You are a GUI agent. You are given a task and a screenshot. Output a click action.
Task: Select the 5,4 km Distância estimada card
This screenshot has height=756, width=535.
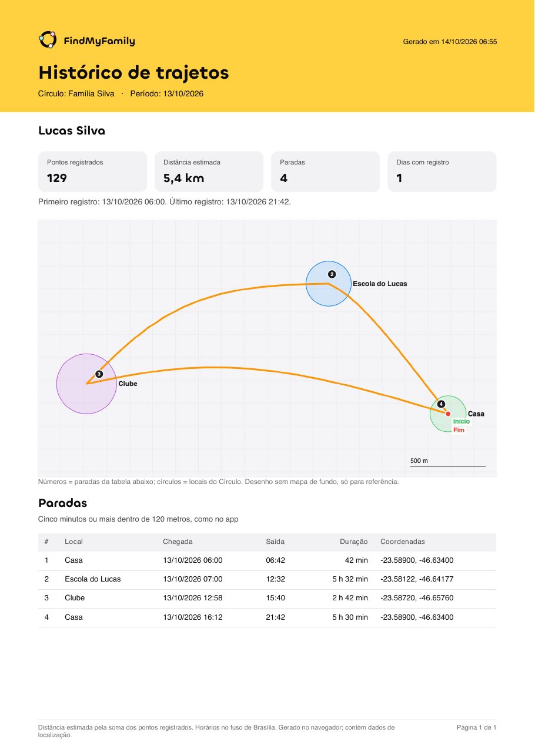click(x=209, y=172)
